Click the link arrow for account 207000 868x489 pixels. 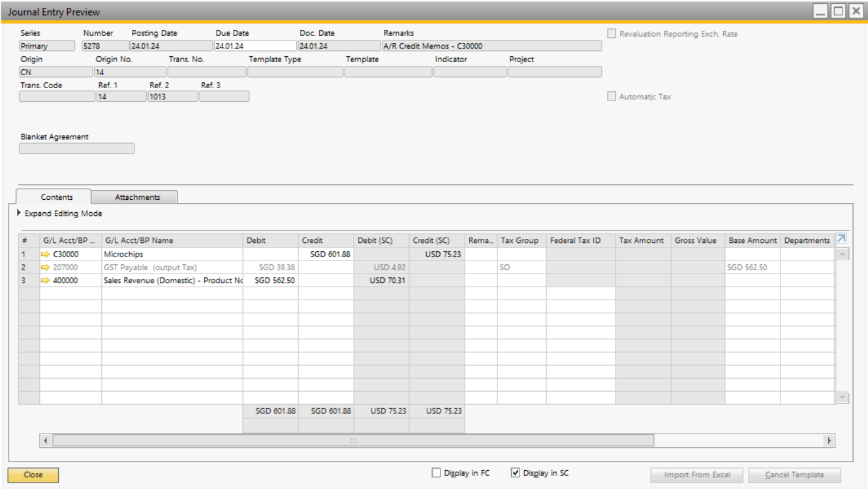click(x=45, y=267)
